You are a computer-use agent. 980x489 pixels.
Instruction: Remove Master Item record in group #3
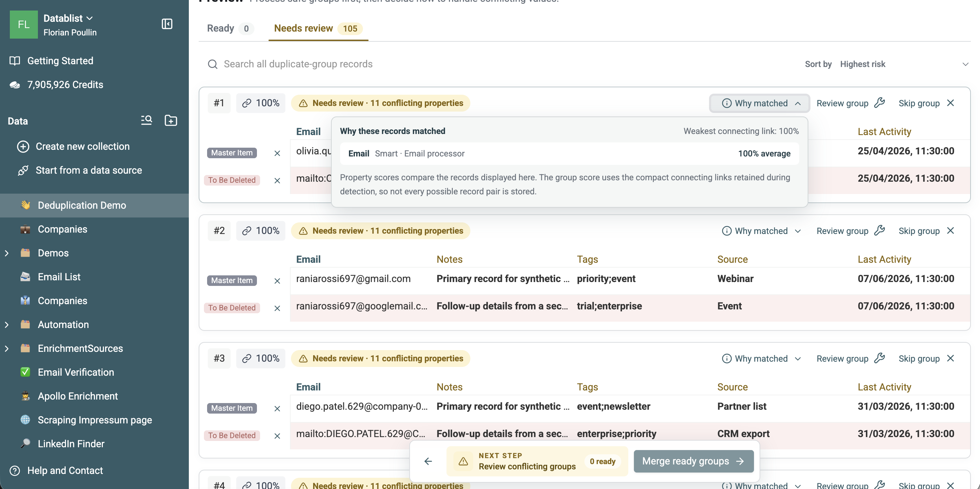277,409
